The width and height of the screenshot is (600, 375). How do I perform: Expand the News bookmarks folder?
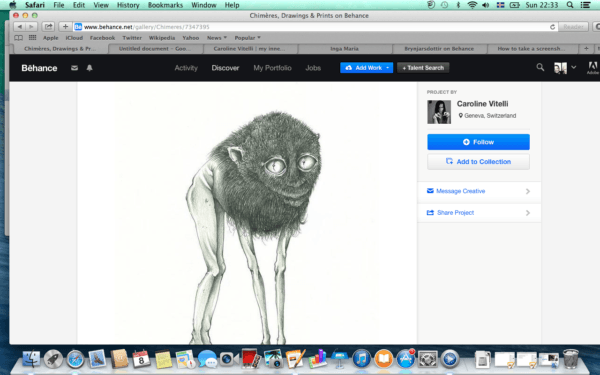tap(217, 38)
